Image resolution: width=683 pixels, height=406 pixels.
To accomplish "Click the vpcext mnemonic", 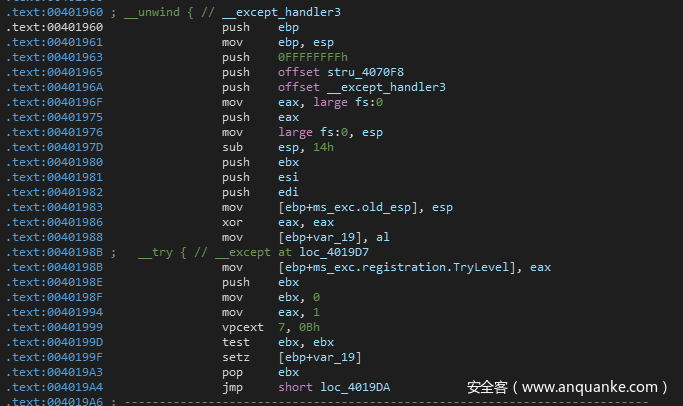I will [239, 327].
